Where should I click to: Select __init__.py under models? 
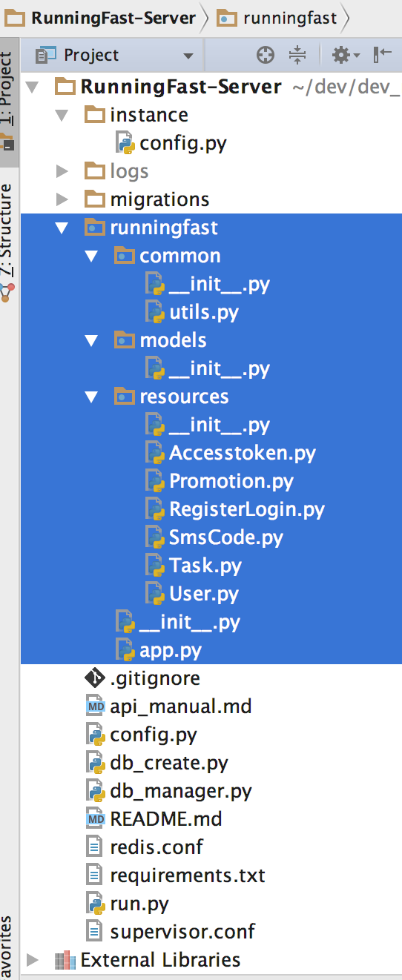[x=220, y=368]
